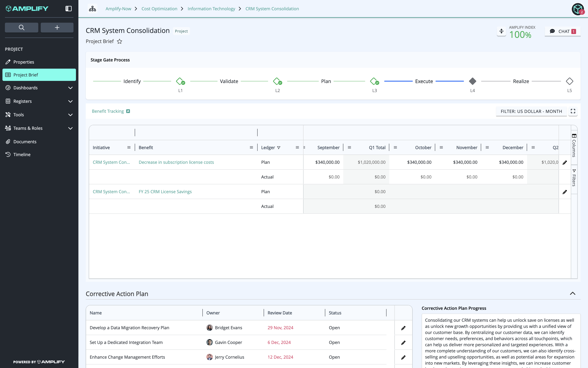588x368 pixels.
Task: Click CRM System Consolidation breadcrumb
Action: (272, 9)
